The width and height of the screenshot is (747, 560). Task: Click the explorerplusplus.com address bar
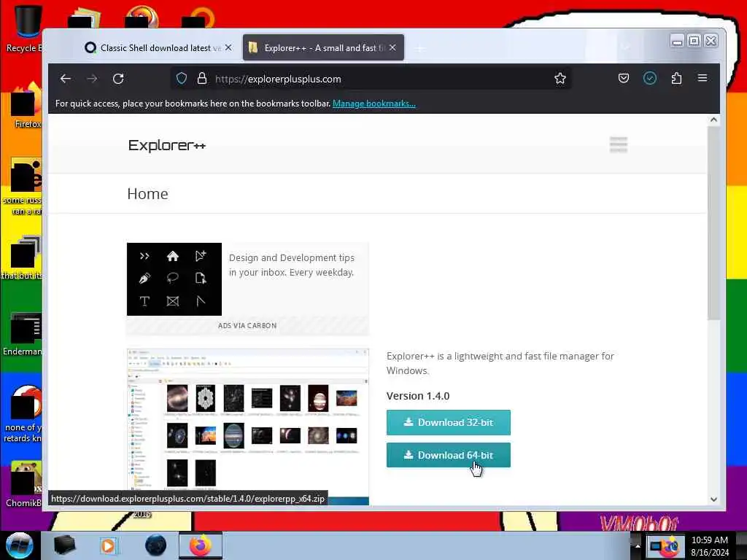[x=371, y=79]
